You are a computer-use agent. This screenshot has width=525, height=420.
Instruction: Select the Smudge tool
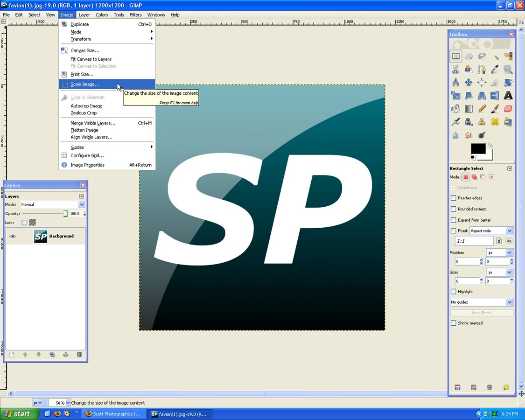(x=469, y=135)
